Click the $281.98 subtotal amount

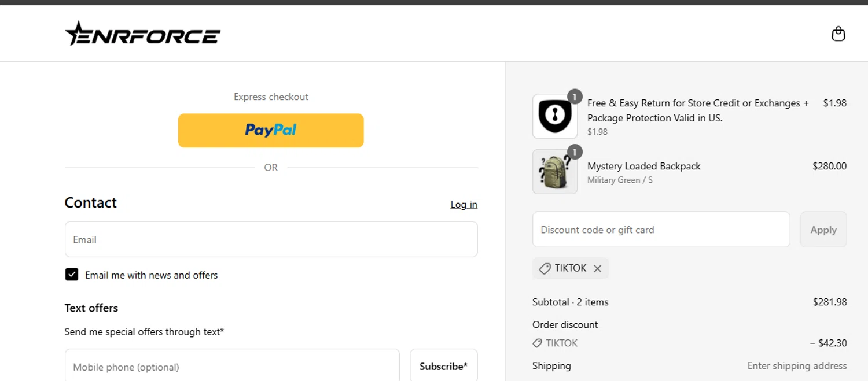coord(830,302)
